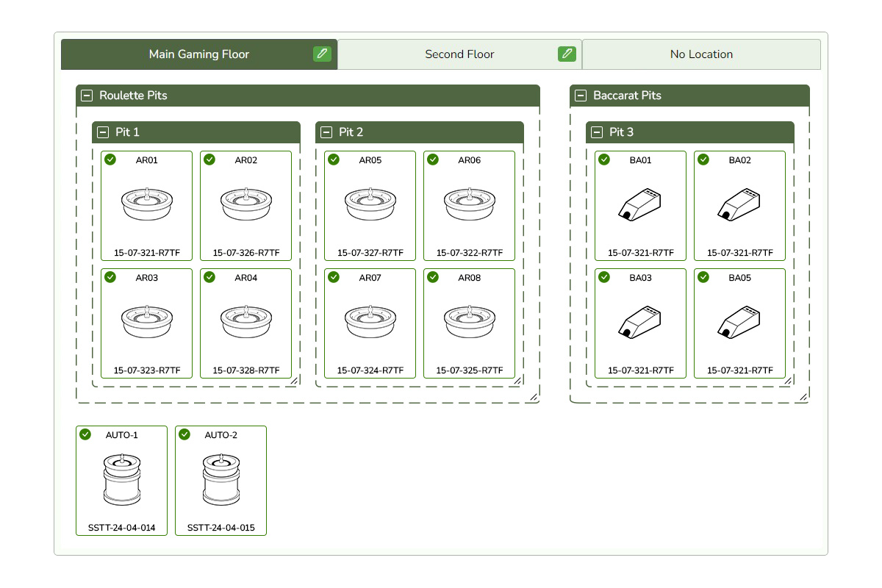Toggle the AR02 status checkmark

(209, 159)
